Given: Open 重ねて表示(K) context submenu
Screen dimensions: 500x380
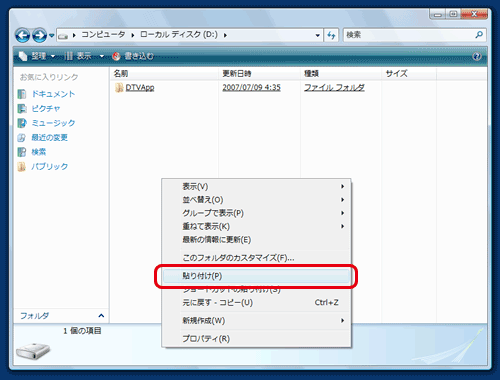Looking at the screenshot, I should (256, 227).
